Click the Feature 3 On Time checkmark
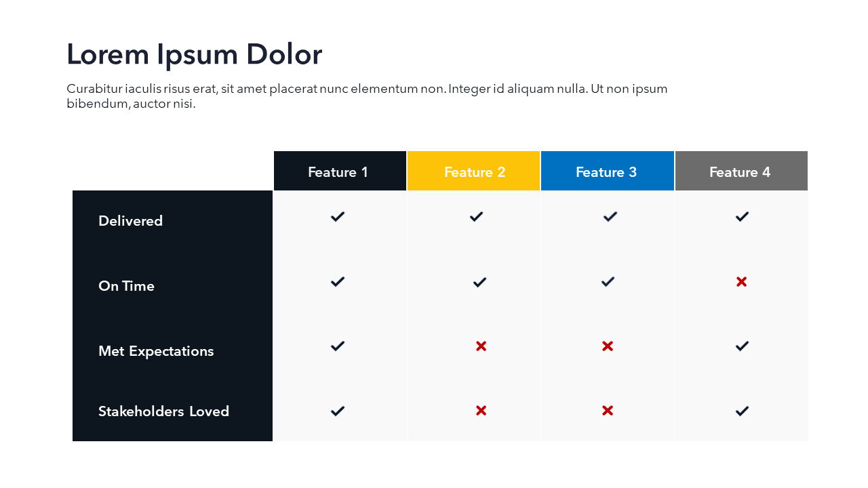 [x=608, y=281]
